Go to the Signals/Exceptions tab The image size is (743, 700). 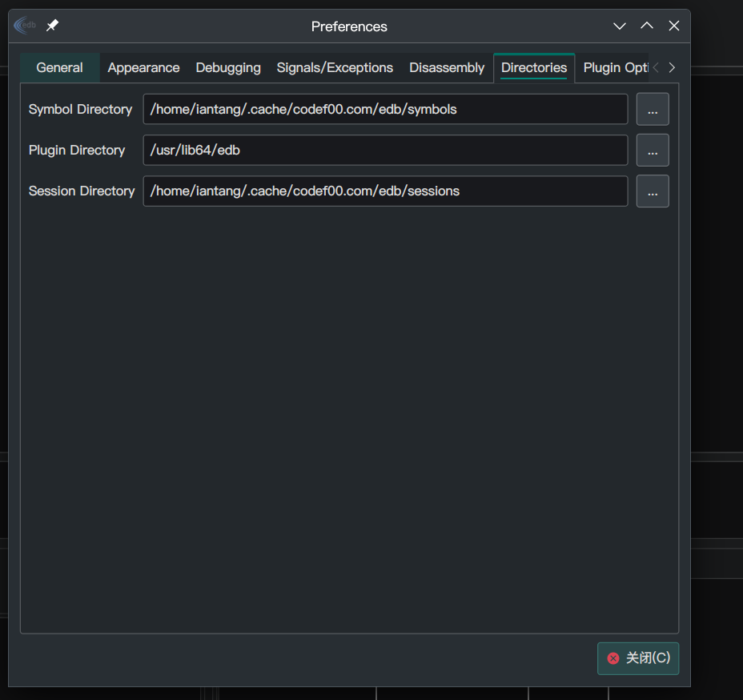click(x=335, y=68)
